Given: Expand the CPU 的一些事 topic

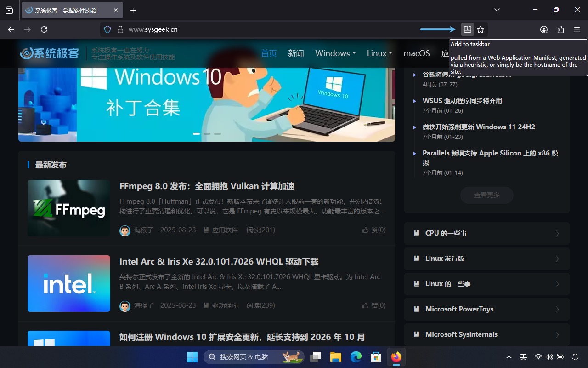Looking at the screenshot, I should pyautogui.click(x=487, y=233).
